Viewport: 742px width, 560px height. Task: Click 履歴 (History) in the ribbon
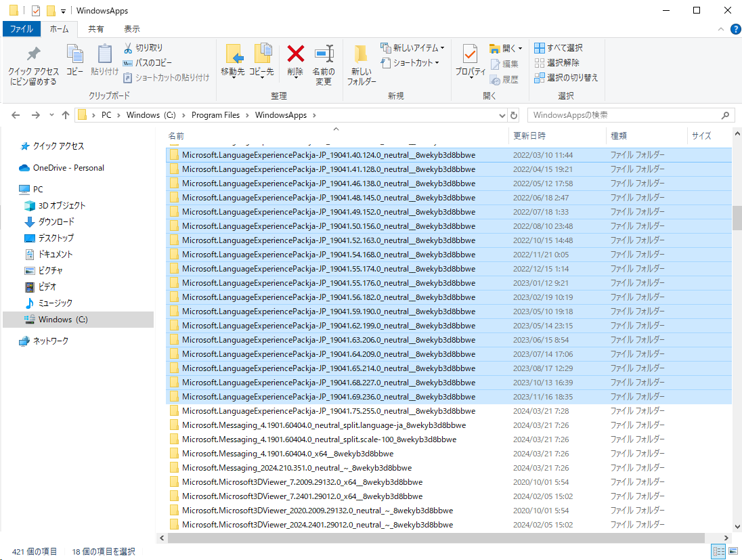(504, 79)
